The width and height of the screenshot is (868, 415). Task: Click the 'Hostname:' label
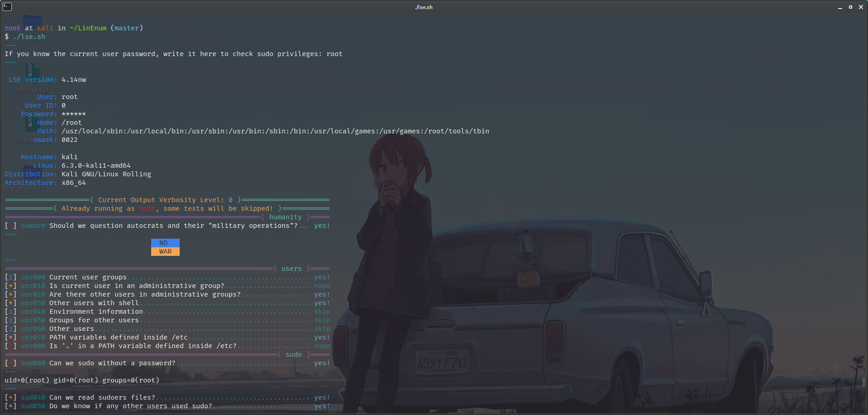pyautogui.click(x=39, y=157)
